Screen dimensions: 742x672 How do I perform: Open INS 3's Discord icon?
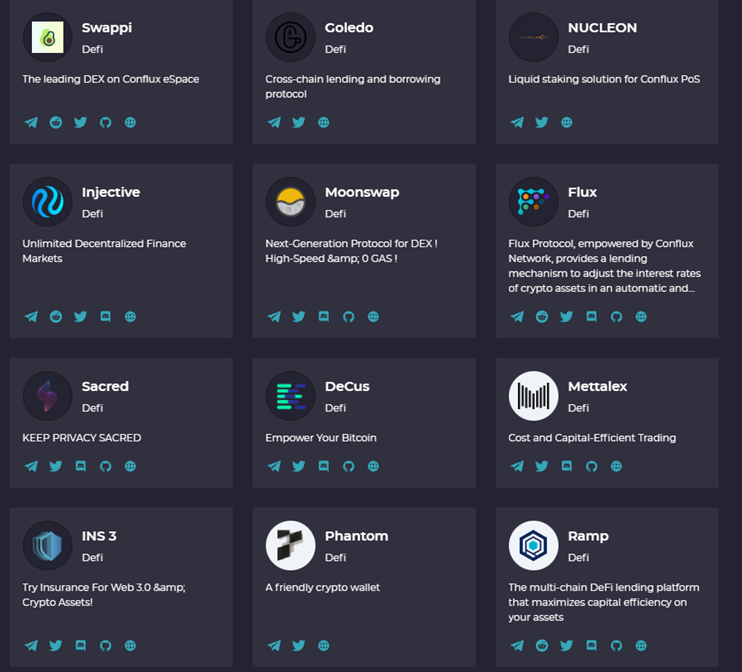click(x=81, y=645)
